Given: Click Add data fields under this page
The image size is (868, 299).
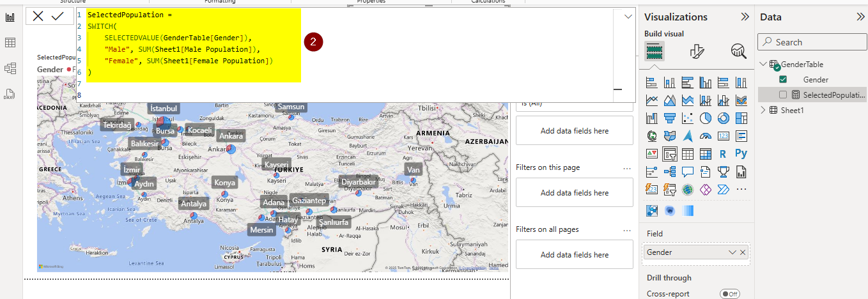Looking at the screenshot, I should 575,192.
